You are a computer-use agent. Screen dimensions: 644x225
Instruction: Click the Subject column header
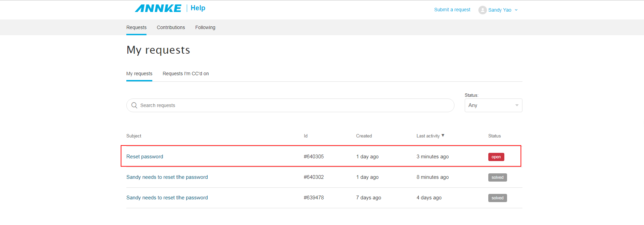pyautogui.click(x=134, y=136)
